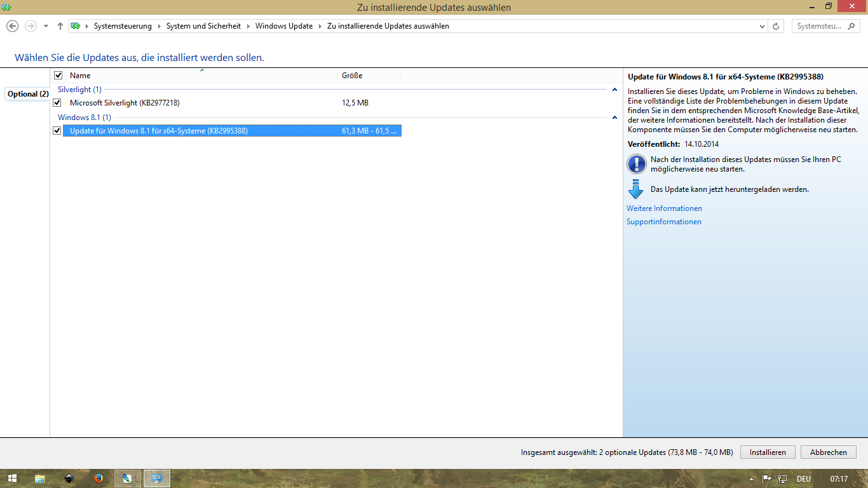Open the Supportinformationen link
The width and height of the screenshot is (868, 488).
click(x=664, y=222)
